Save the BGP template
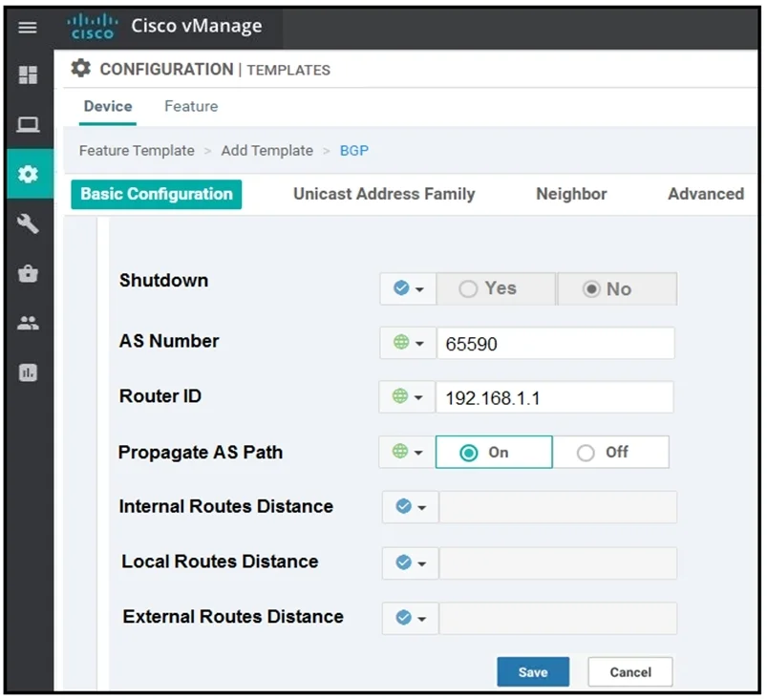 click(x=533, y=671)
